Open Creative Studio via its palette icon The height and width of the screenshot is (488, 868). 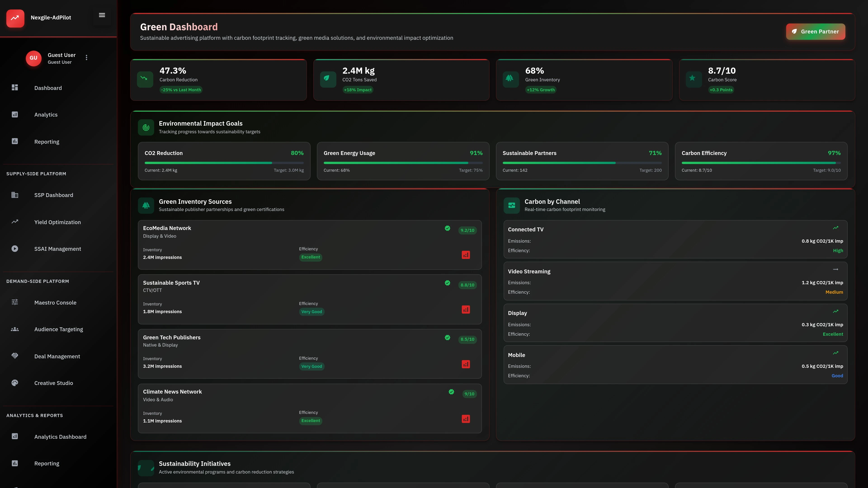click(15, 382)
